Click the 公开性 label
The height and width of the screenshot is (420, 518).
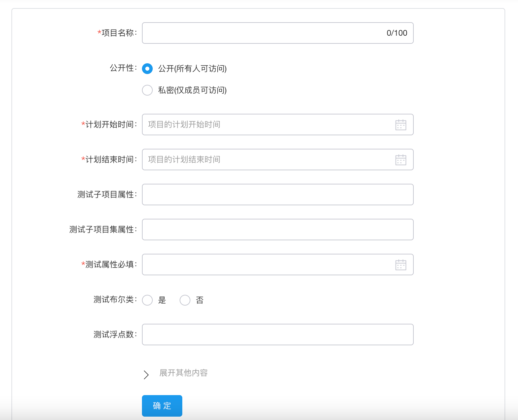coord(123,68)
